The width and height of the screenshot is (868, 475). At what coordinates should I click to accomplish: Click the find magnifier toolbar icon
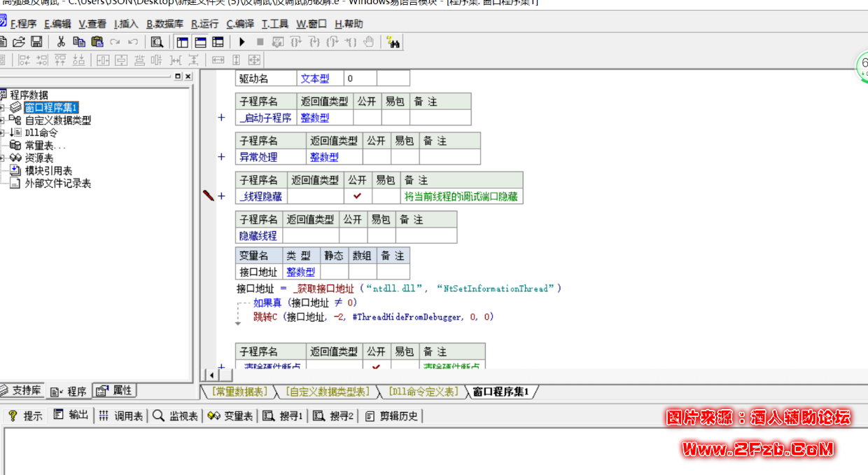click(x=157, y=42)
